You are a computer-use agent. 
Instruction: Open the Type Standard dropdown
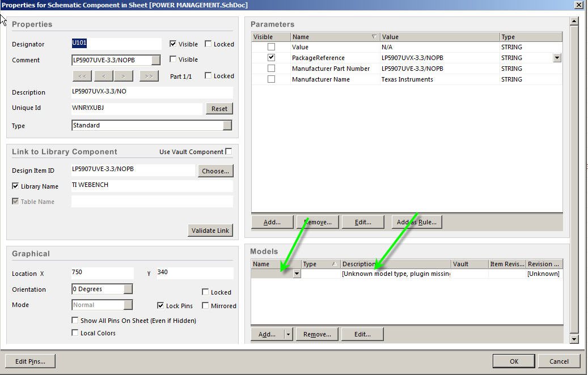(227, 126)
